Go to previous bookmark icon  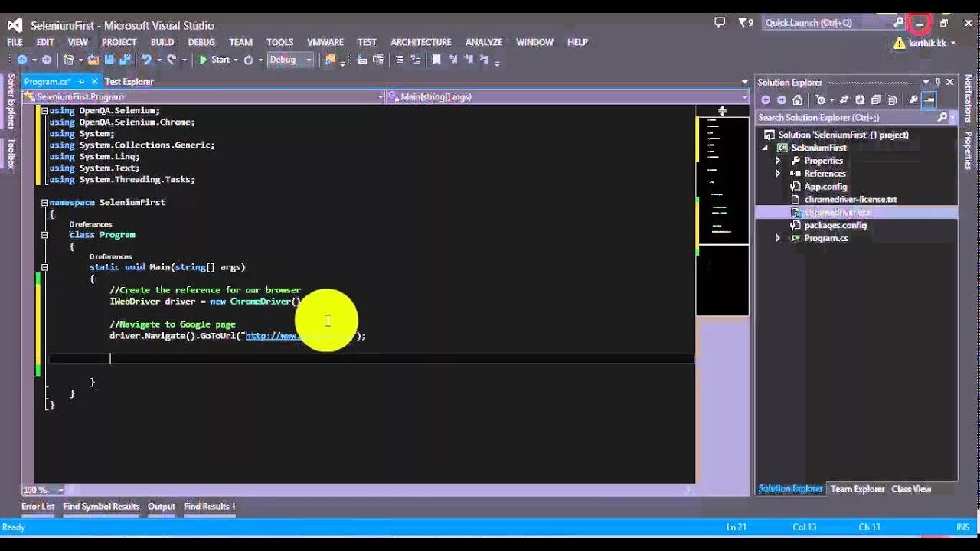pyautogui.click(x=453, y=60)
